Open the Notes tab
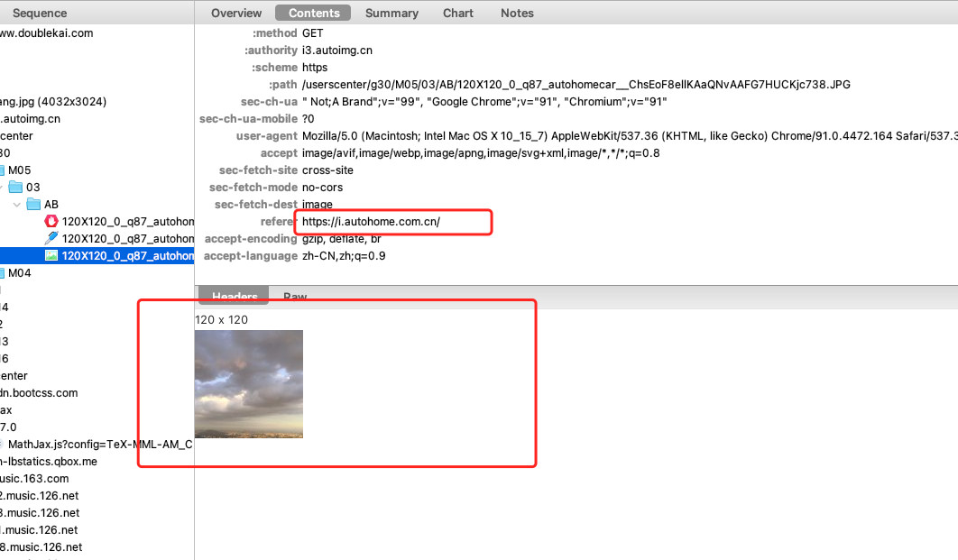The width and height of the screenshot is (958, 560). (x=517, y=13)
